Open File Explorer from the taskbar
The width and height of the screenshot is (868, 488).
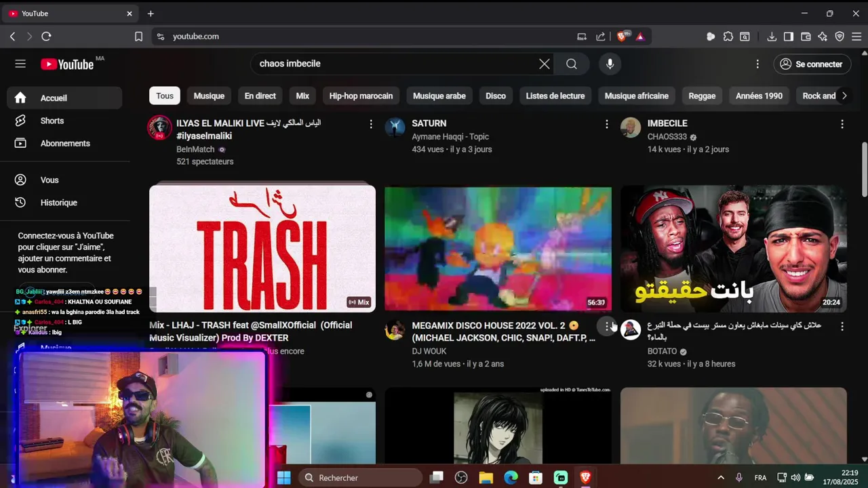(486, 478)
